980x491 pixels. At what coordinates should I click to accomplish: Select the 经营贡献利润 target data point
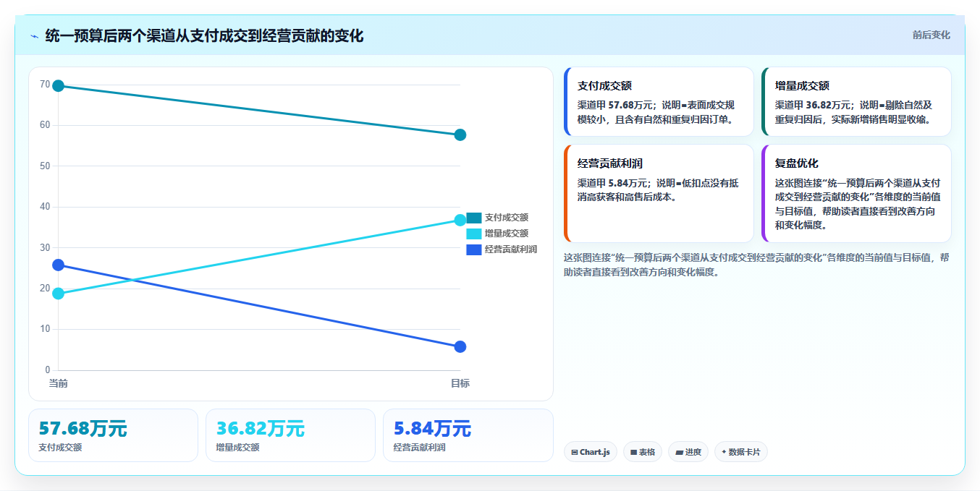tap(460, 347)
